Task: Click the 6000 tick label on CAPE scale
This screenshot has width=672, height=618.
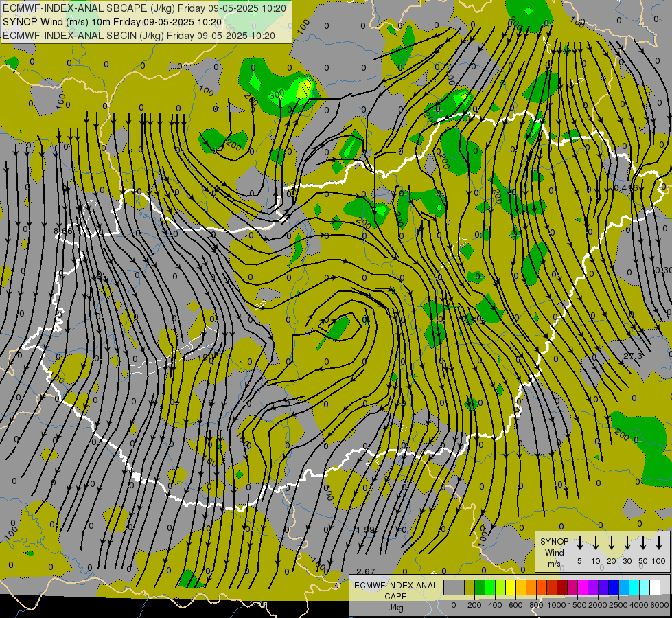Action: (660, 605)
